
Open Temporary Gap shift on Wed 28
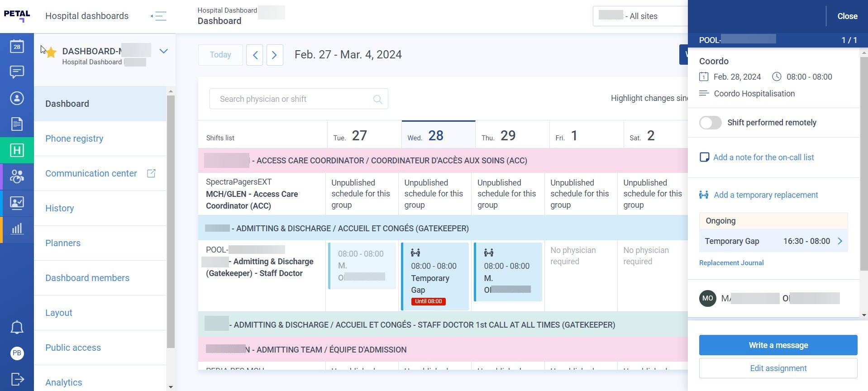[434, 276]
